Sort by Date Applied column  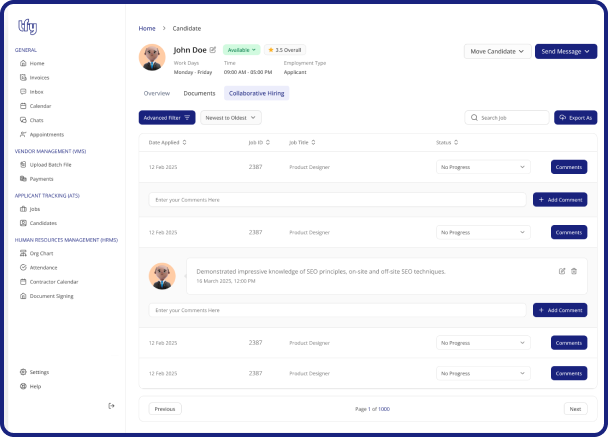click(168, 142)
